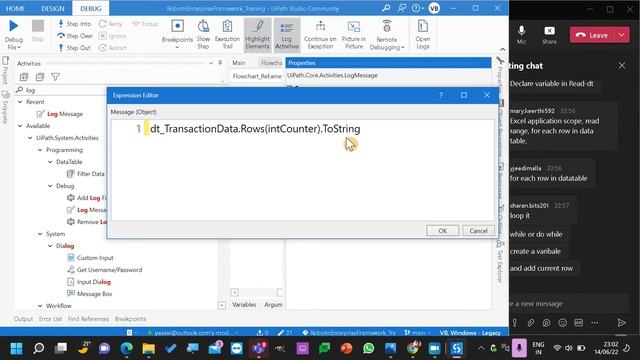
Task: Open WhatsApp from the taskbar
Action: point(369,348)
